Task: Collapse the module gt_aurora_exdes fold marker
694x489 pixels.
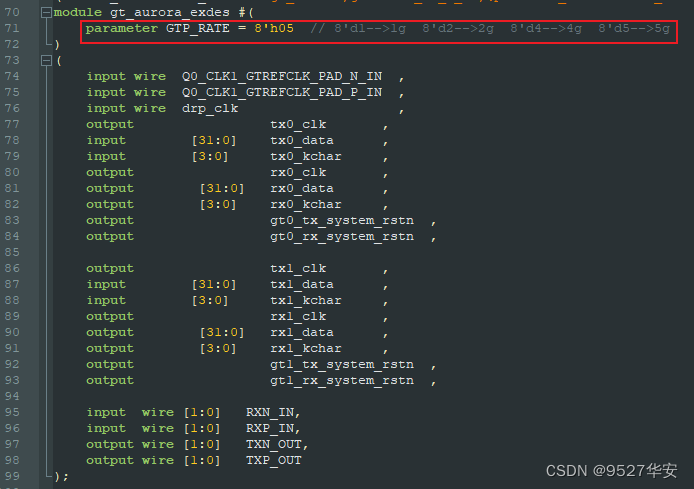Action: click(x=46, y=12)
